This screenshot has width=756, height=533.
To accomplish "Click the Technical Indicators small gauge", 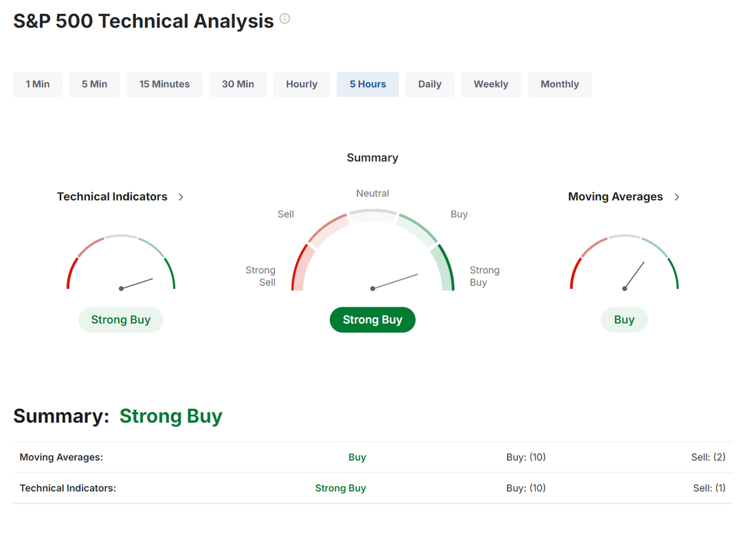I will [x=121, y=265].
